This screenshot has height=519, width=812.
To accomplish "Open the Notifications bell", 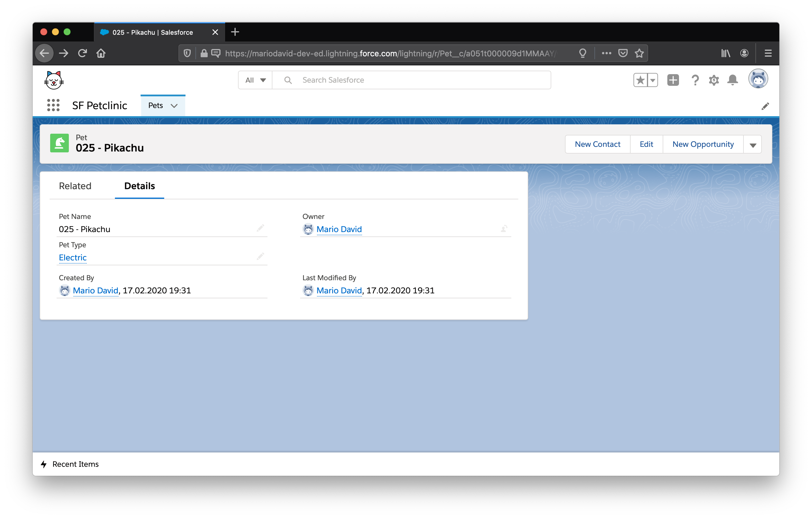I will pos(732,80).
